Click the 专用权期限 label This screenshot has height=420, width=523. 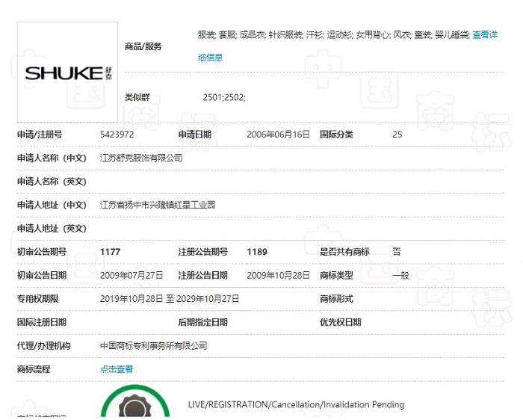pos(37,299)
